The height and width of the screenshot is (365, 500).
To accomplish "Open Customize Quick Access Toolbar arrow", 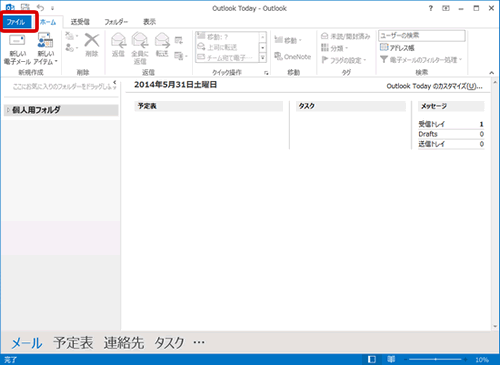I will tap(52, 8).
